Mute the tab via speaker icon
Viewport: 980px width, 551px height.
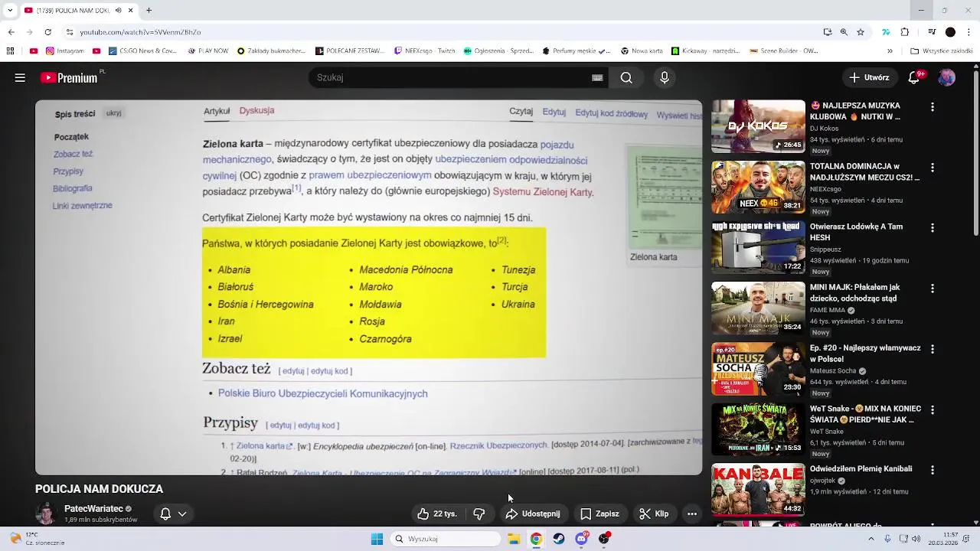tap(119, 11)
